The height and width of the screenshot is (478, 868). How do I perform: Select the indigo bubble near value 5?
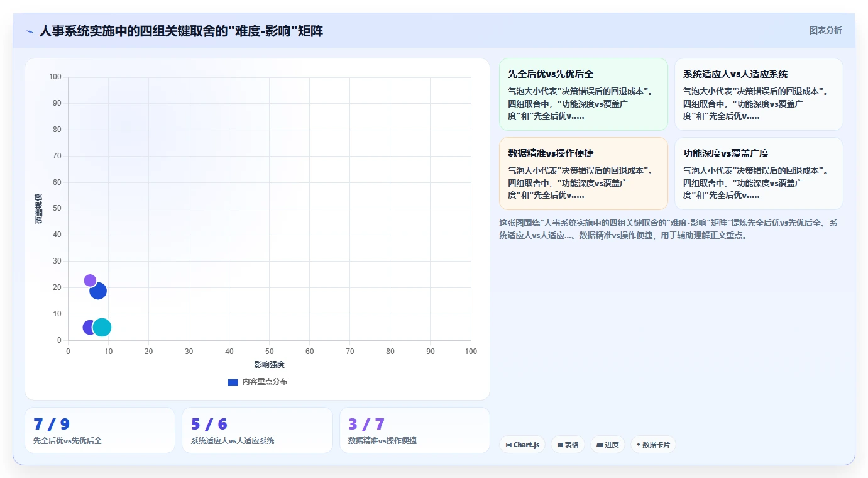89,327
